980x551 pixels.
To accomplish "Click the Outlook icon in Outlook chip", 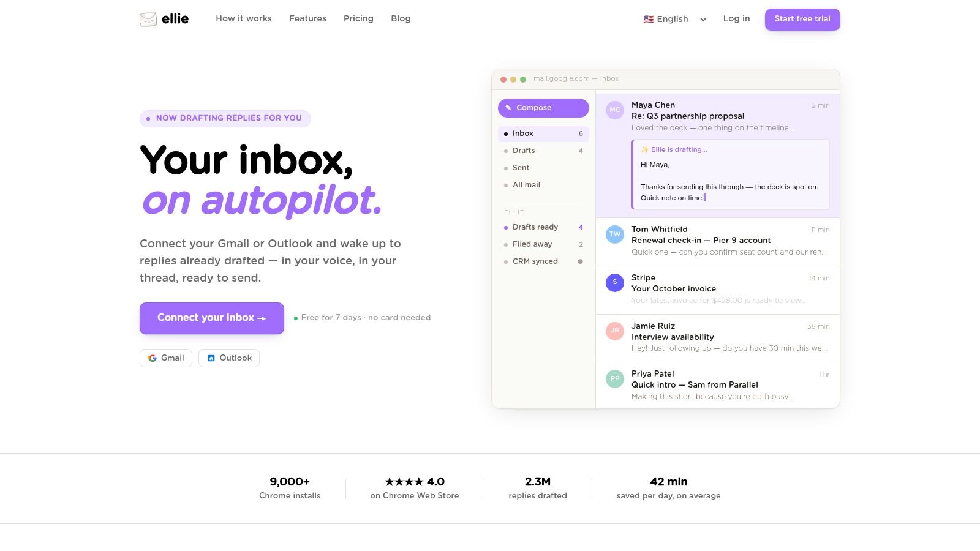I will [x=211, y=358].
